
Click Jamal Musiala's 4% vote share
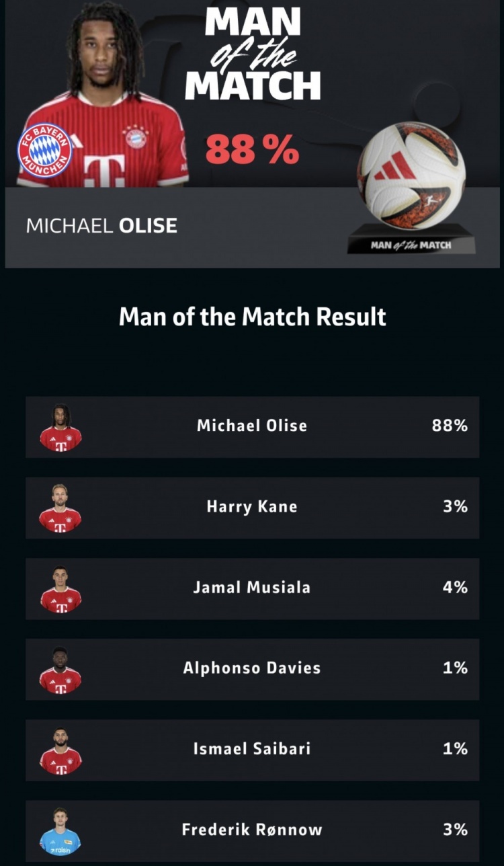[x=455, y=587]
